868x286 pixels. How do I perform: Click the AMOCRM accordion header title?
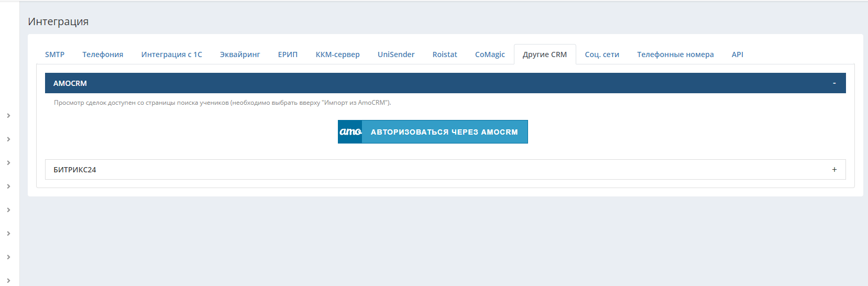pos(70,83)
